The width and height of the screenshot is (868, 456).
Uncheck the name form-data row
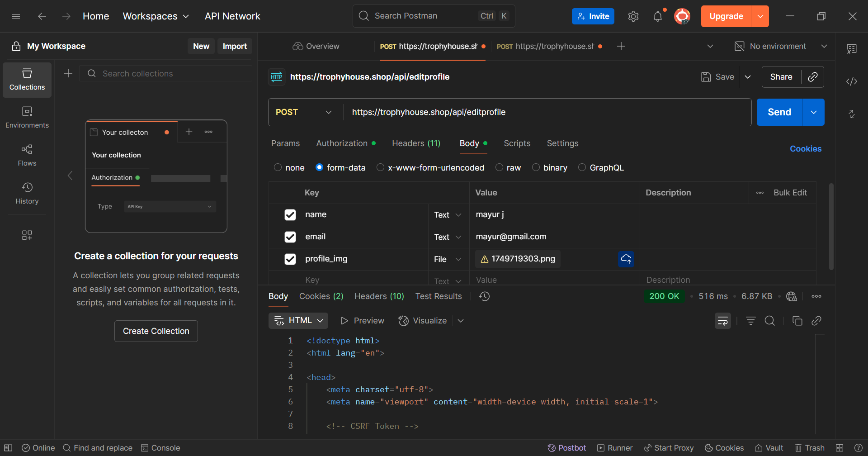[290, 215]
